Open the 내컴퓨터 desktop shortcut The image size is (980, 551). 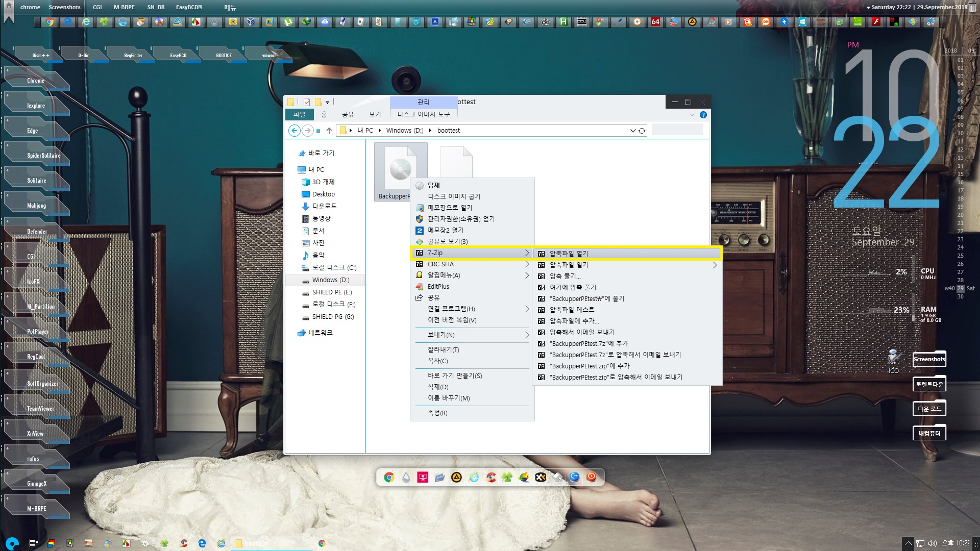929,434
